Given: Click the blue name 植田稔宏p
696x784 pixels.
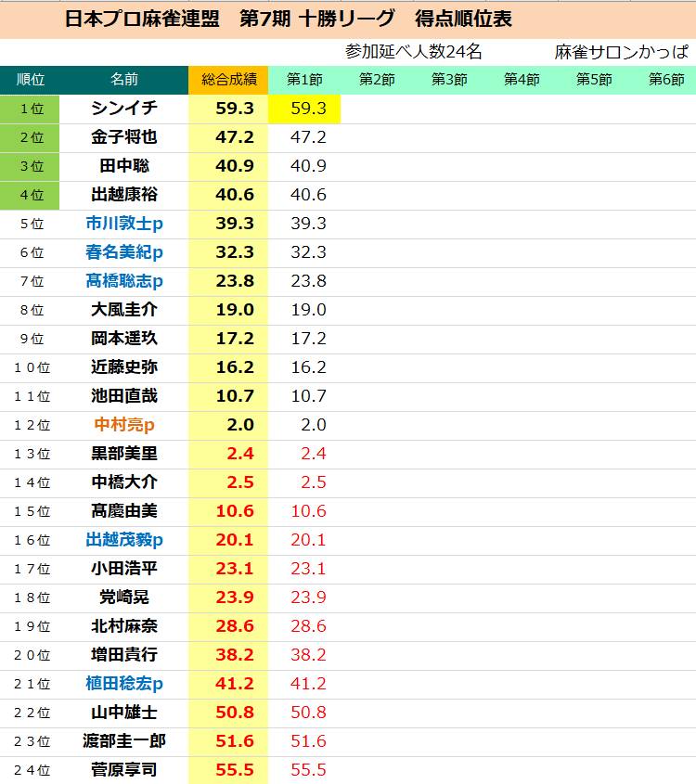Looking at the screenshot, I should (x=124, y=684).
